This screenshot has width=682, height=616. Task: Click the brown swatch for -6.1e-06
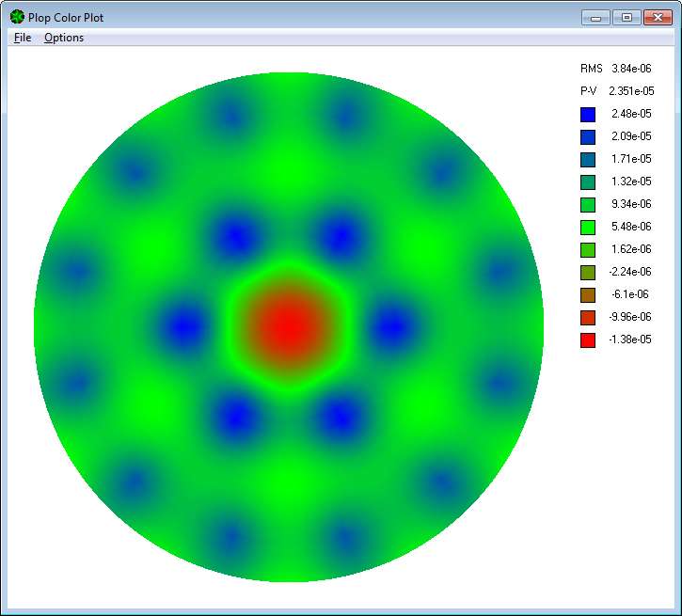pyautogui.click(x=588, y=295)
